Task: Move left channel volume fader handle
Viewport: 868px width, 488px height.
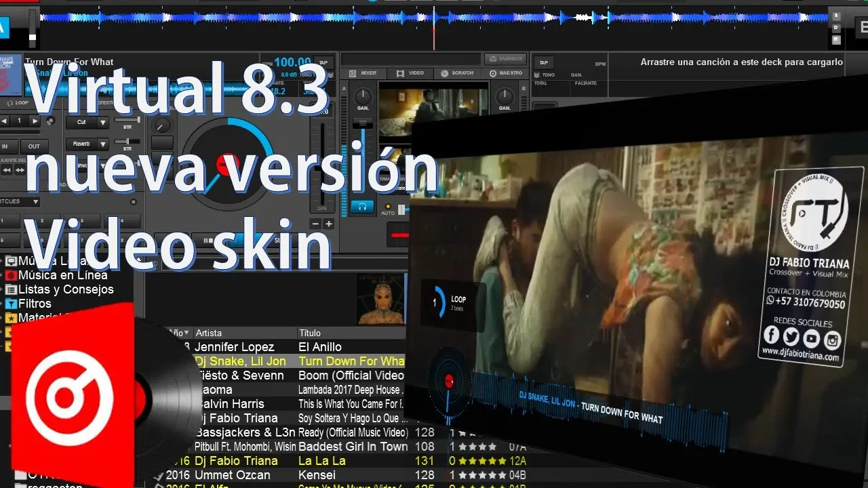Action: click(363, 124)
